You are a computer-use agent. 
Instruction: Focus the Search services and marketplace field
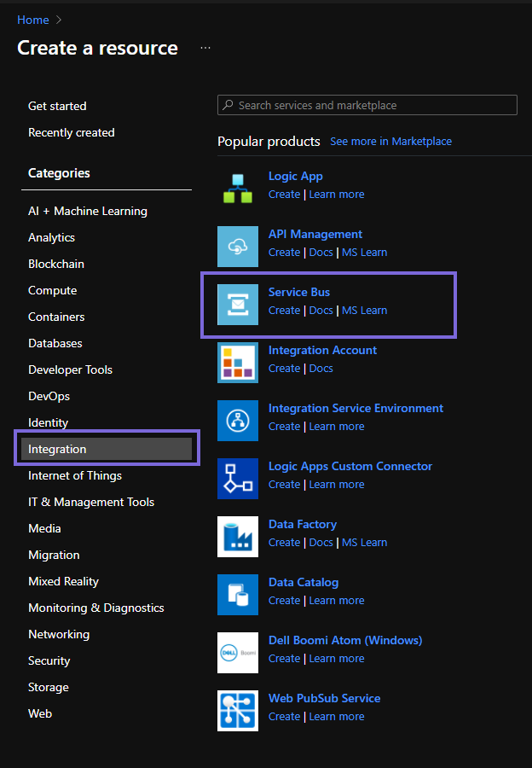click(367, 105)
